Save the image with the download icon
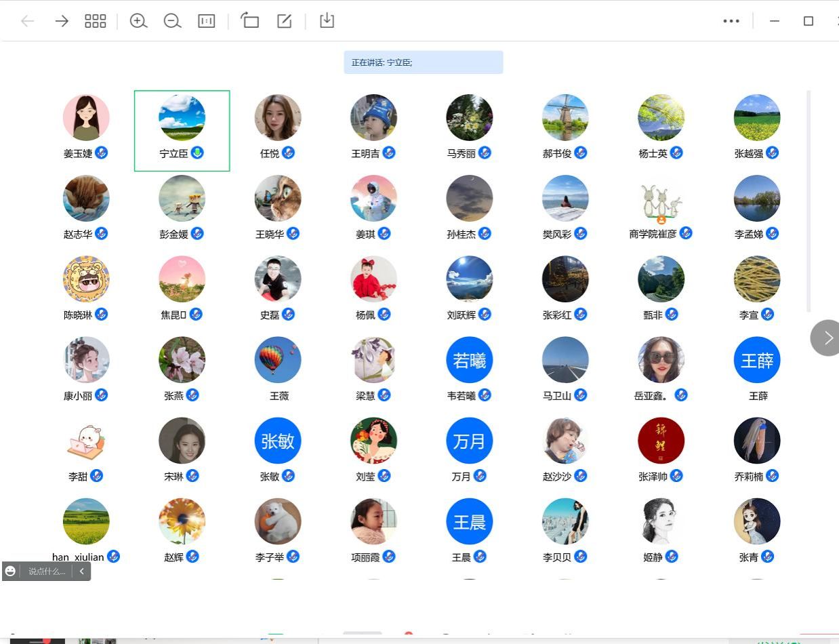This screenshot has width=839, height=644. point(327,21)
